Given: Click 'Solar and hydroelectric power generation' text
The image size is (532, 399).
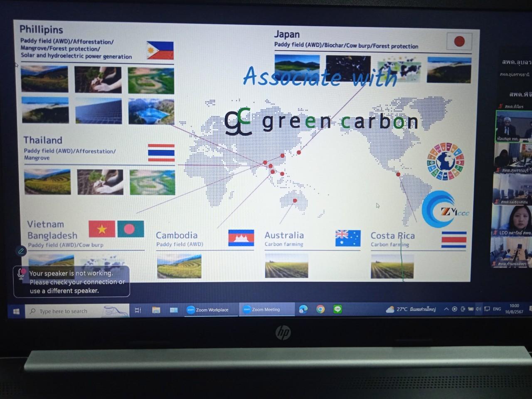Looking at the screenshot, I should (76, 56).
